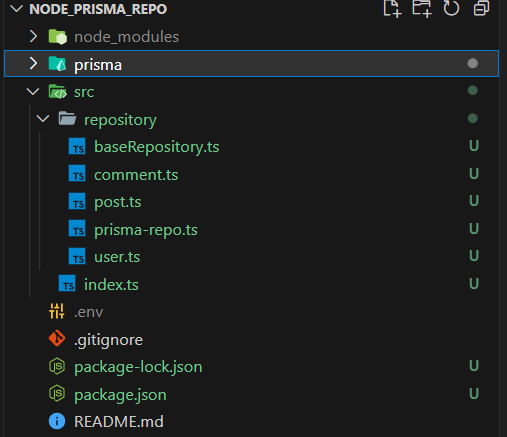Refresh the Explorer file tree

451,8
